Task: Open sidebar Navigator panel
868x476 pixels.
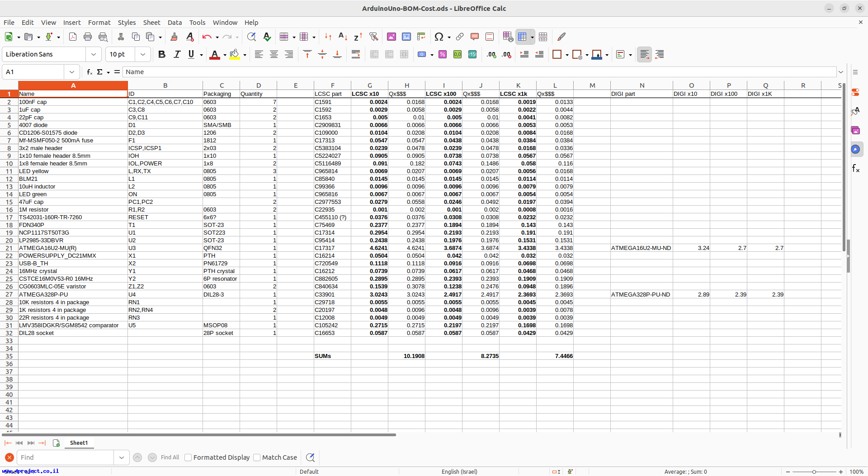Action: pyautogui.click(x=855, y=149)
